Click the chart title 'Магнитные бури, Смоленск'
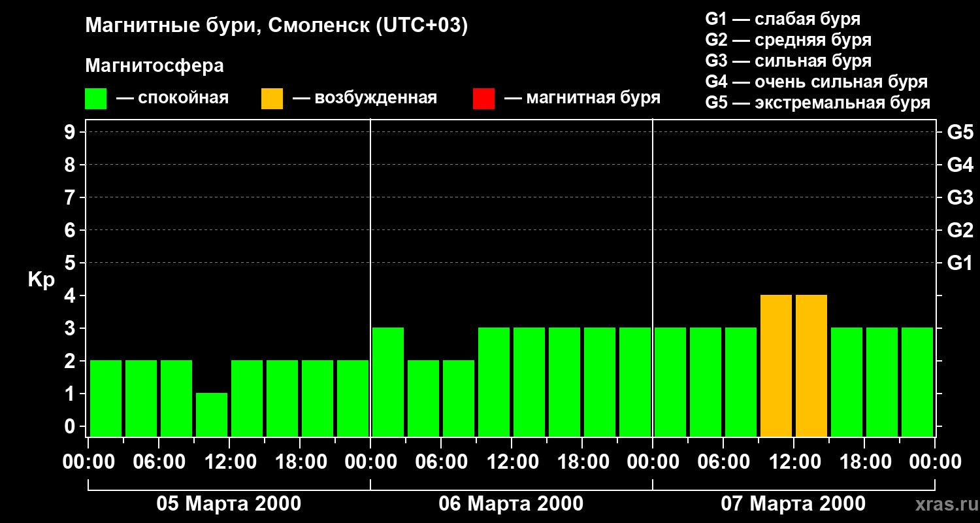The image size is (980, 523). click(x=276, y=26)
